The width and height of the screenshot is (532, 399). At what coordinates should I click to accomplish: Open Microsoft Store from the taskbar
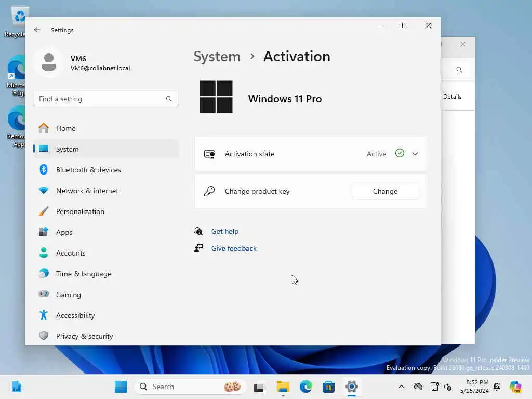[328, 387]
